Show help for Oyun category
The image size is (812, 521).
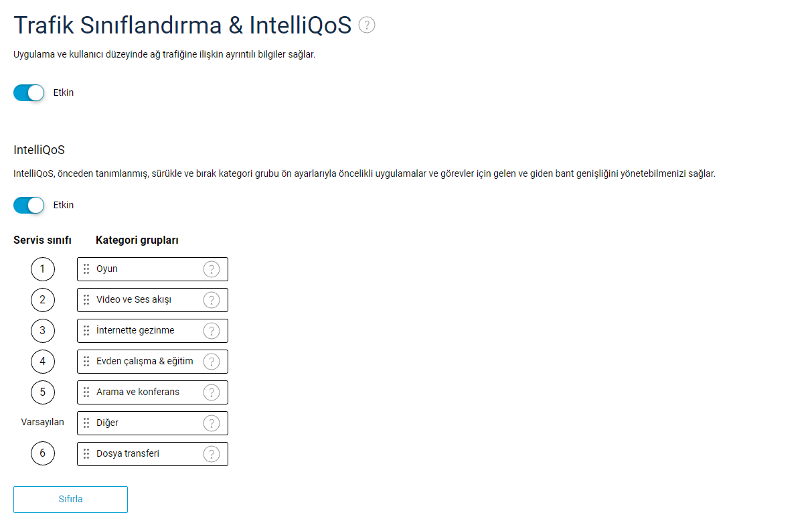(211, 269)
